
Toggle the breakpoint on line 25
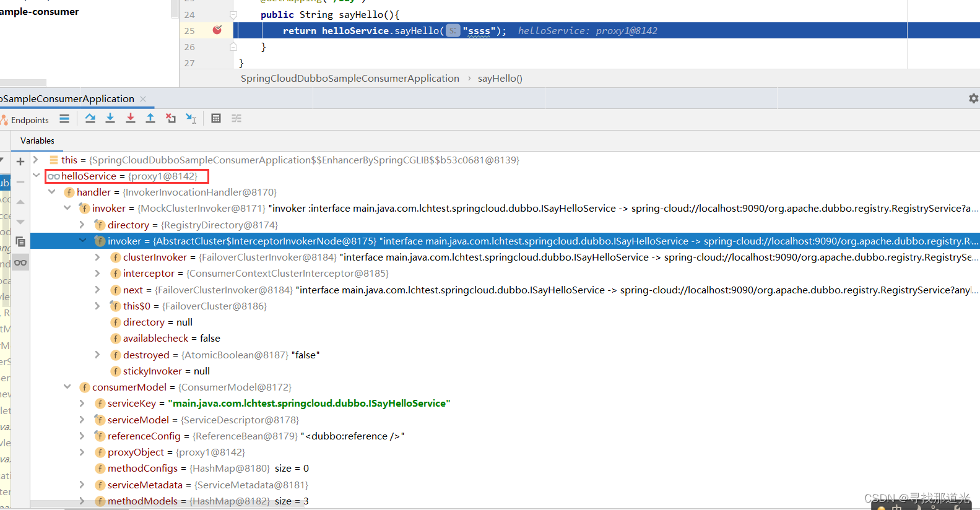tap(217, 30)
